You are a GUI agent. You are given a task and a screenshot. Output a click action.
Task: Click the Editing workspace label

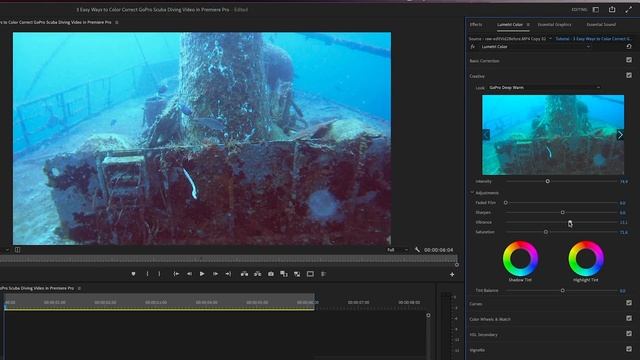click(x=579, y=9)
